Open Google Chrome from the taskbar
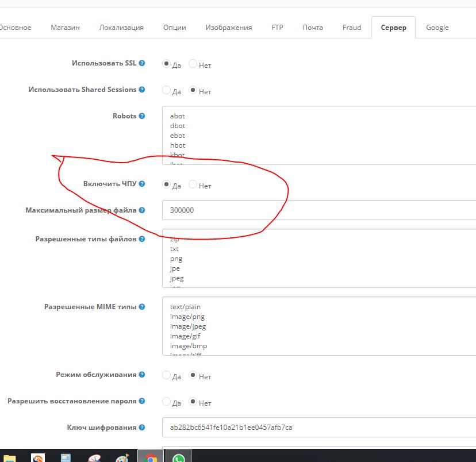476x462 pixels. [151, 456]
